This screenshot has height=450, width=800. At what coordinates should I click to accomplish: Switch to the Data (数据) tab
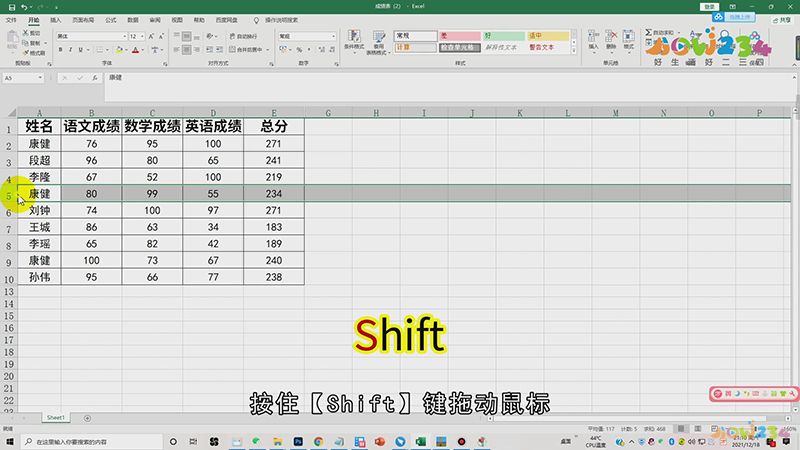133,20
